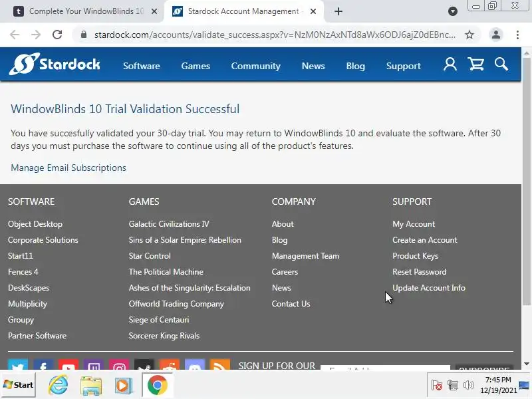
Task: Go back using browser back arrow
Action: point(15,35)
